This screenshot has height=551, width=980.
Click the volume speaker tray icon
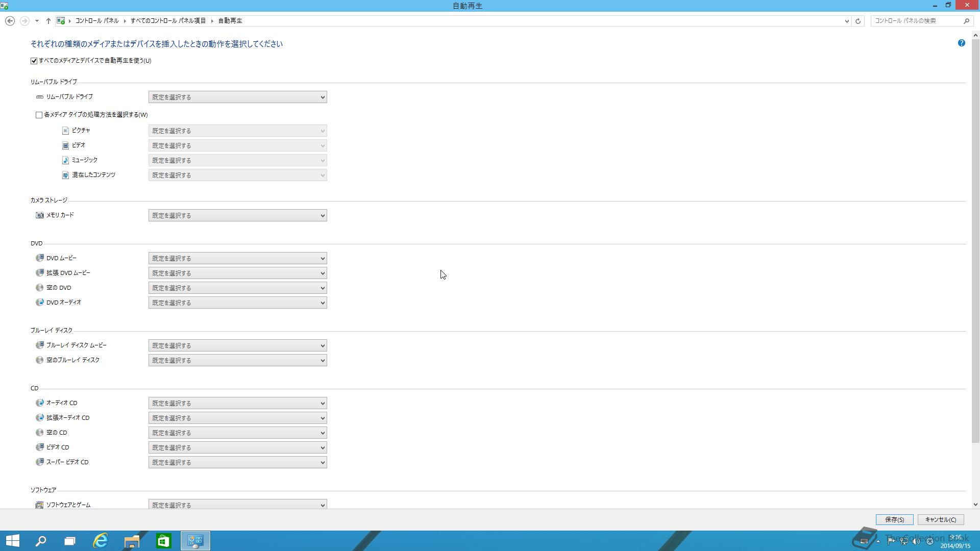click(x=916, y=541)
